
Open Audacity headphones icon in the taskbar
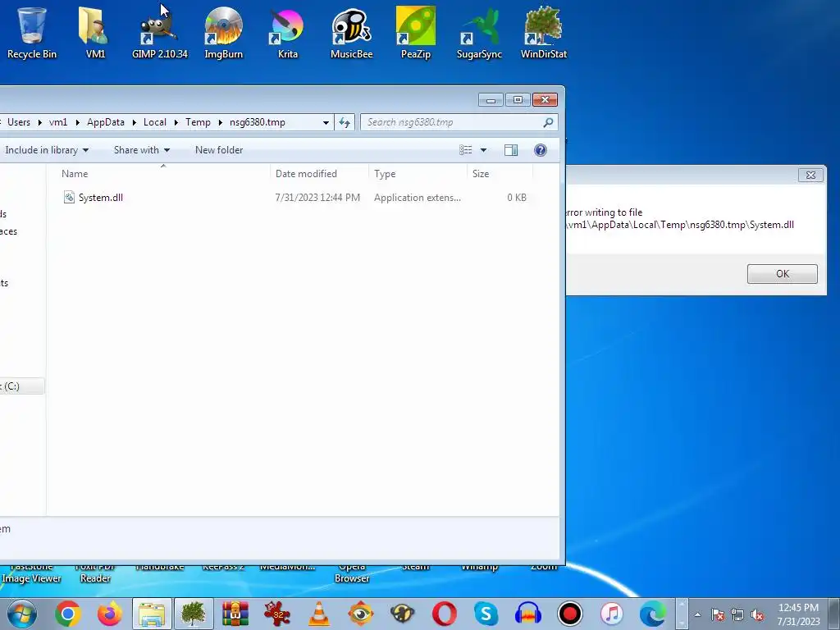click(528, 614)
